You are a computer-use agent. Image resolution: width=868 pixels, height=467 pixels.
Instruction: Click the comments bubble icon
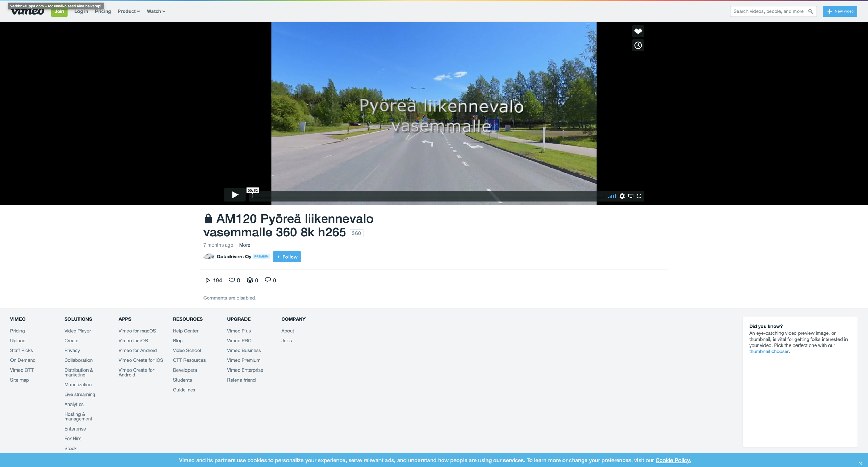267,280
